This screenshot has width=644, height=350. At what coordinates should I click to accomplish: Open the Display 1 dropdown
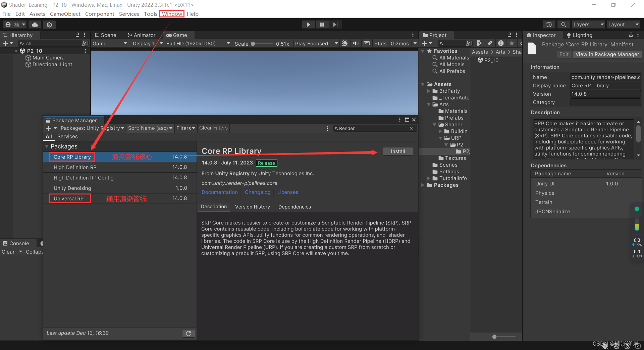tap(147, 44)
